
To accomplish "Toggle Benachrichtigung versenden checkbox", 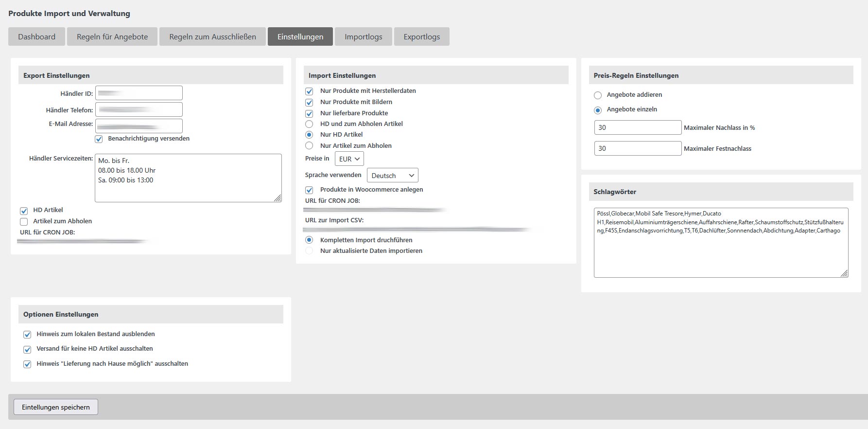I will pos(99,139).
